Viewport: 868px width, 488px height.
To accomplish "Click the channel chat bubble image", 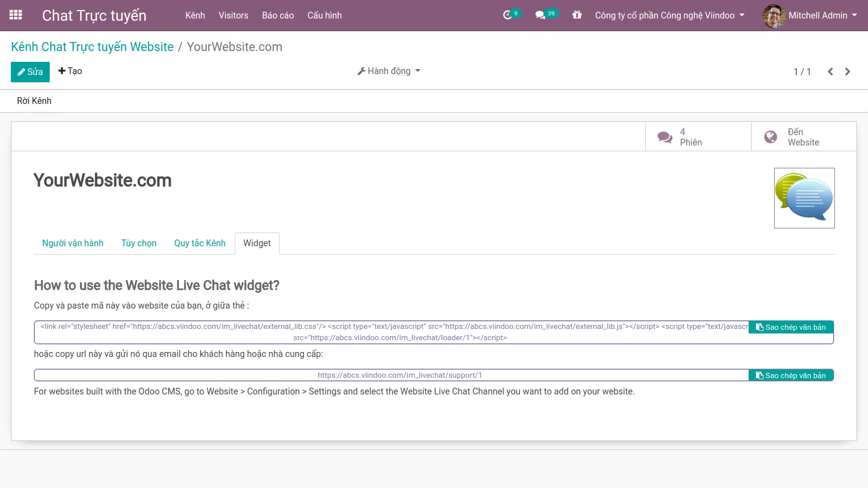I will [804, 198].
